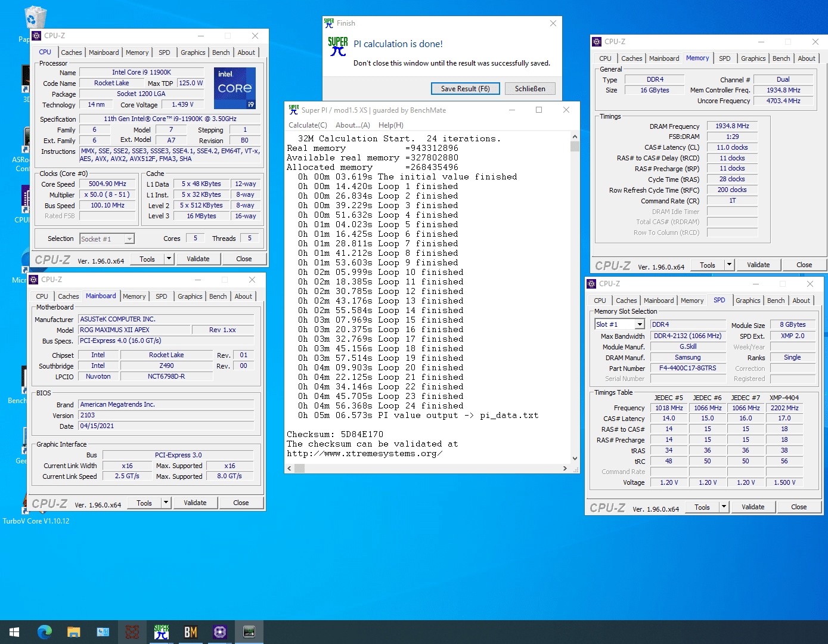
Task: Click the Intel Core i9 logo badge
Action: click(x=235, y=88)
